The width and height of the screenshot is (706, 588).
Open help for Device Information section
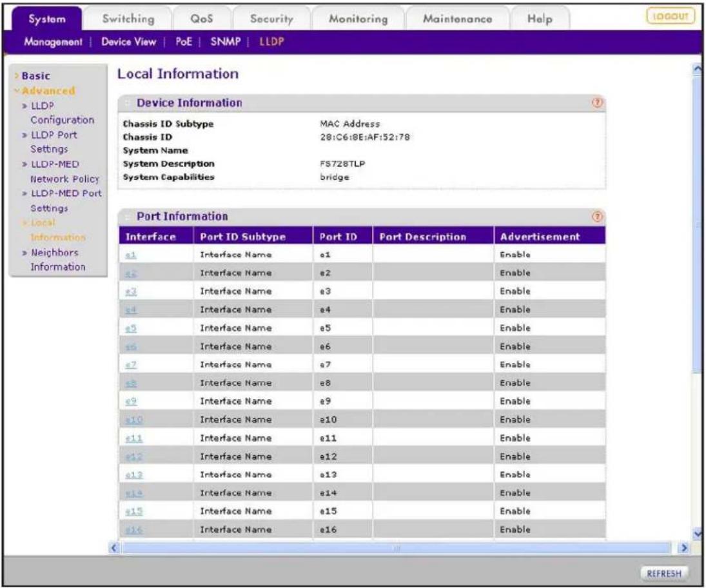pos(597,103)
